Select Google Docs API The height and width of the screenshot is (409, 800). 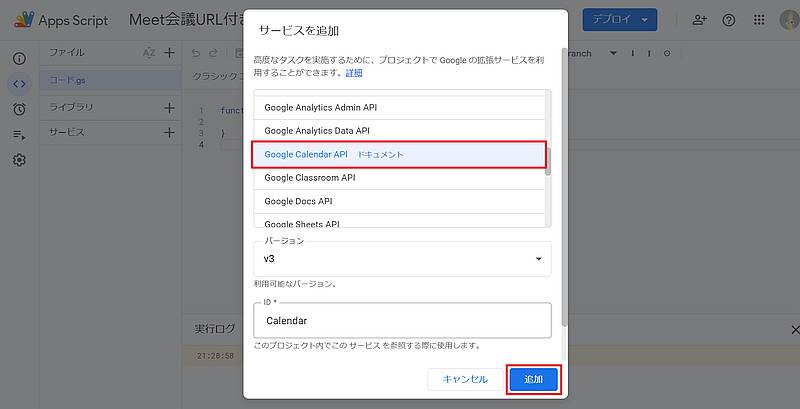point(399,201)
